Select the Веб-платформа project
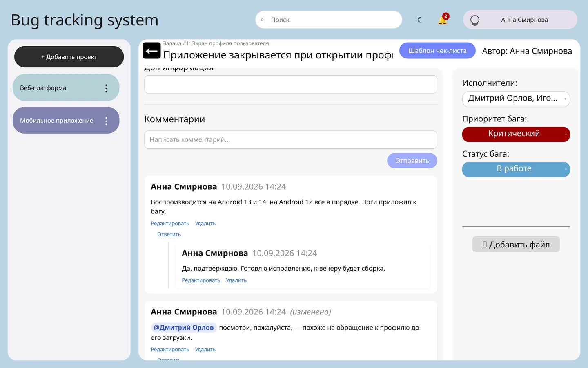Screen dimensions: 588x368 pyautogui.click(x=66, y=88)
